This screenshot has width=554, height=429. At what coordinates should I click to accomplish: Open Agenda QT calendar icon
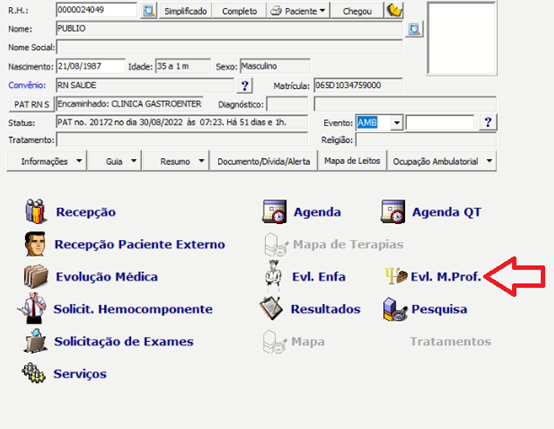[x=393, y=212]
